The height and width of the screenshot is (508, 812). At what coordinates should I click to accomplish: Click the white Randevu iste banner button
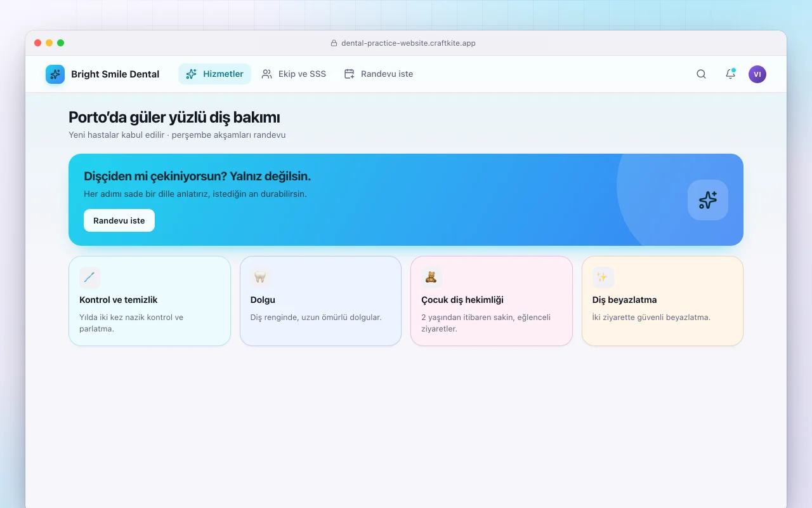coord(119,220)
